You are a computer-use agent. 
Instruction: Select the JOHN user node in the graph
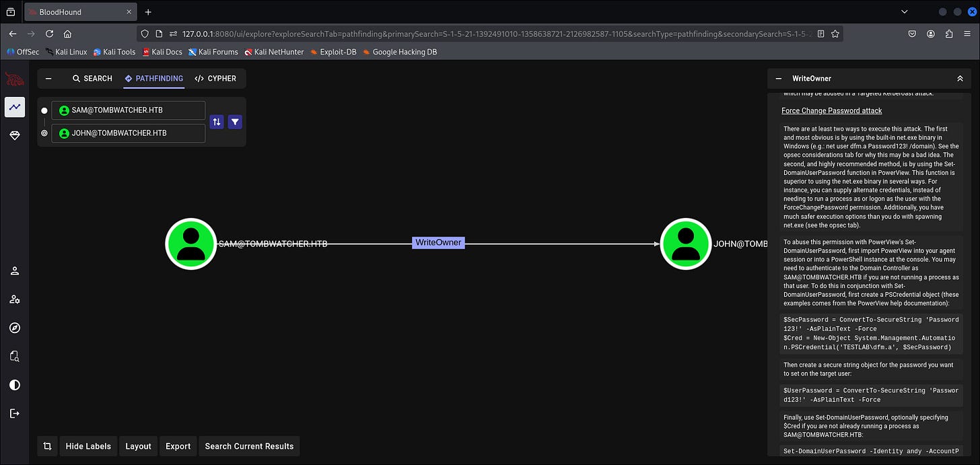click(x=686, y=244)
